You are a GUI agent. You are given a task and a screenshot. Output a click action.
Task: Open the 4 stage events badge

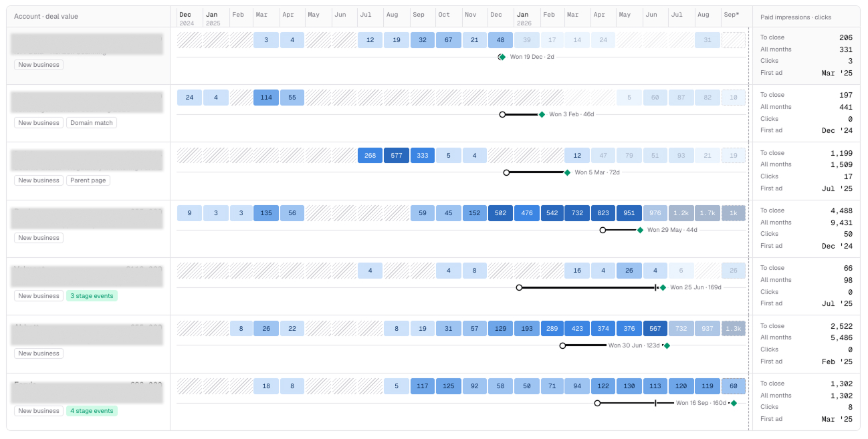coord(92,411)
